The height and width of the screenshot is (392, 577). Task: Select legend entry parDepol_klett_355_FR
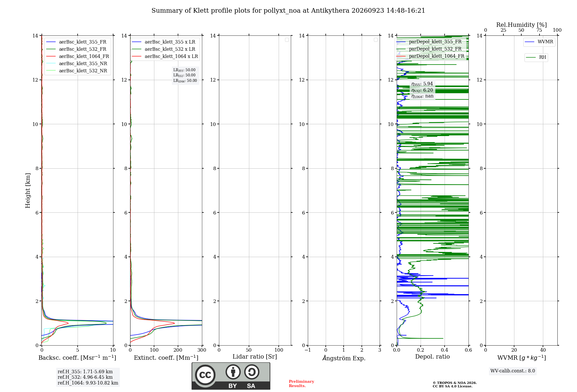point(429,42)
